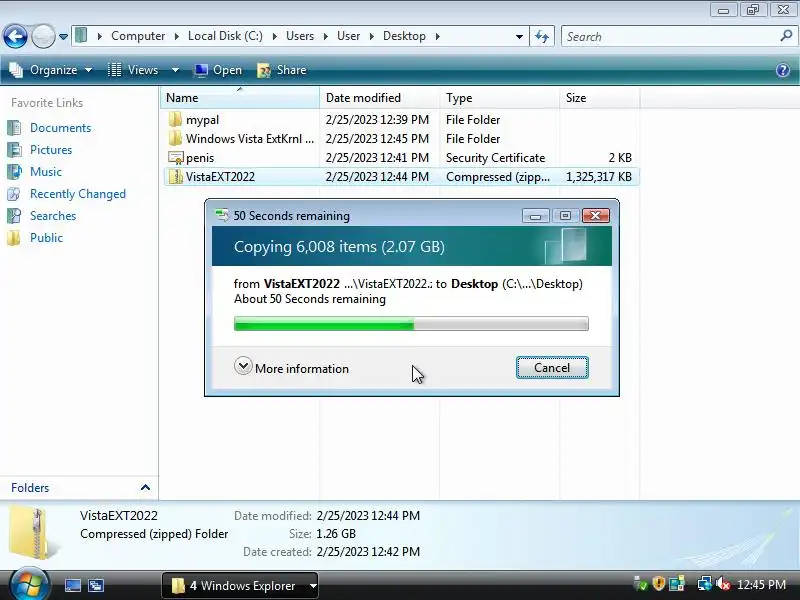Open Public in Favorite Links

46,238
